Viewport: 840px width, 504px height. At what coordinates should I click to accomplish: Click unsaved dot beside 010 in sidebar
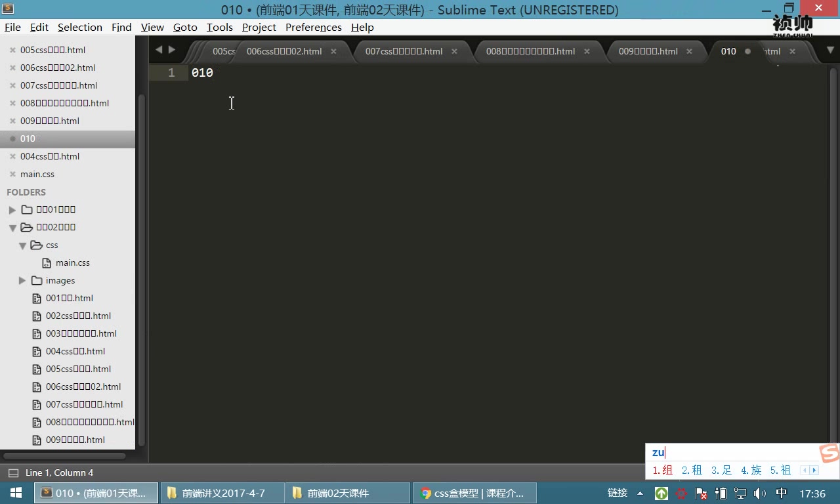[12, 138]
